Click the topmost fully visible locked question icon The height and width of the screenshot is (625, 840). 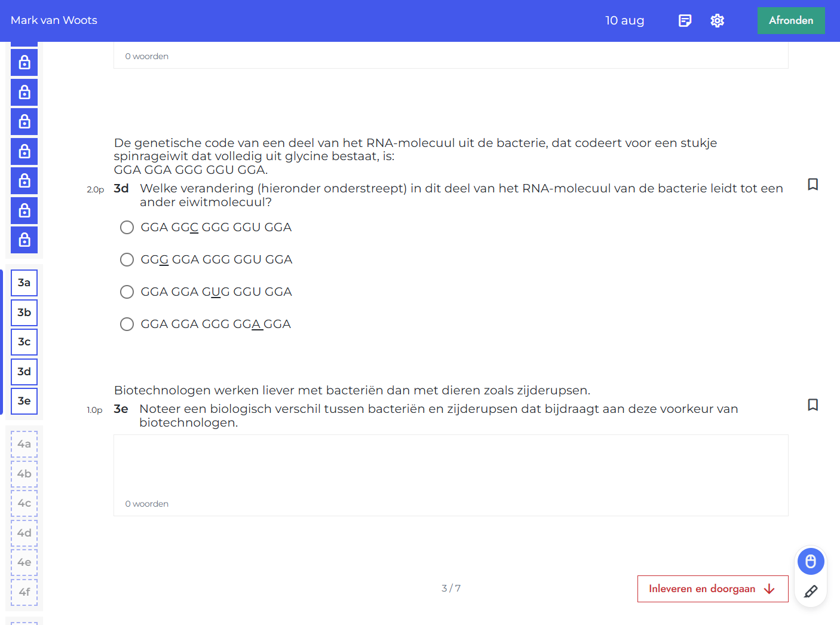point(24,62)
